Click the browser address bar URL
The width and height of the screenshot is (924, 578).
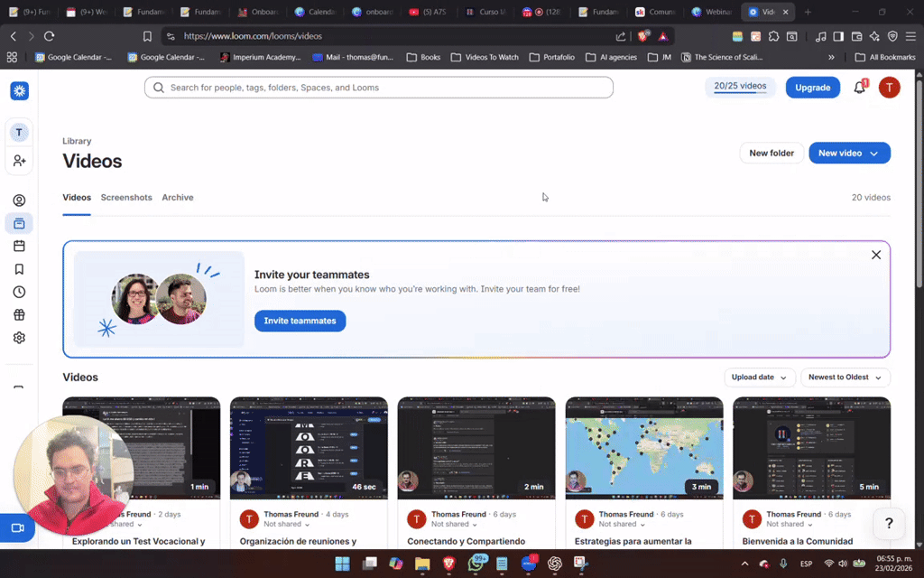click(x=253, y=36)
